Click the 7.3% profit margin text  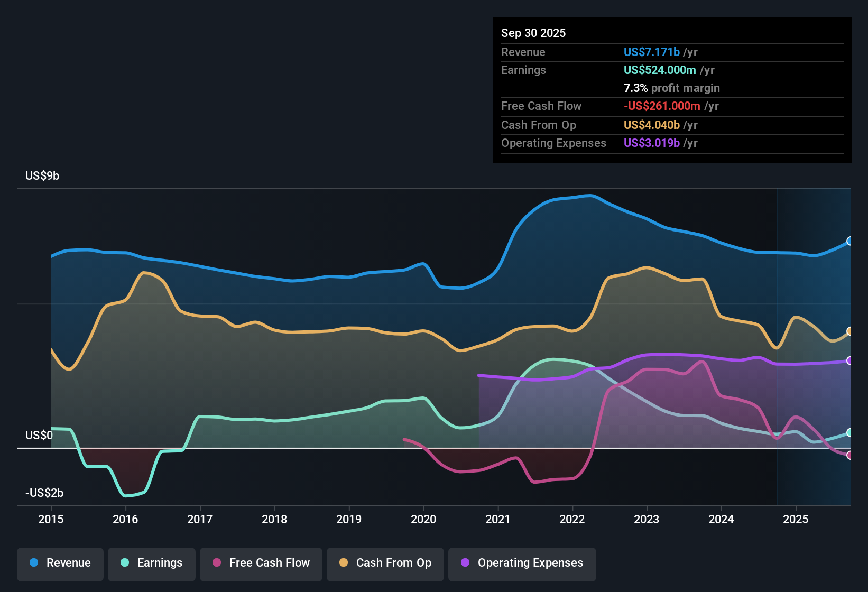[671, 88]
